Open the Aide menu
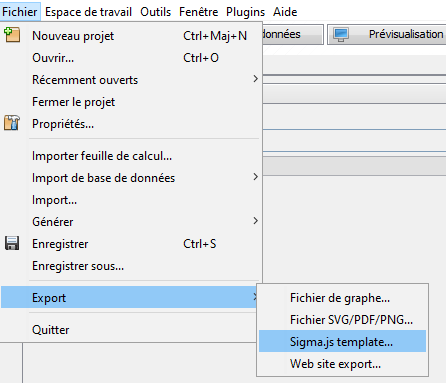This screenshot has height=386, width=446. tap(285, 12)
